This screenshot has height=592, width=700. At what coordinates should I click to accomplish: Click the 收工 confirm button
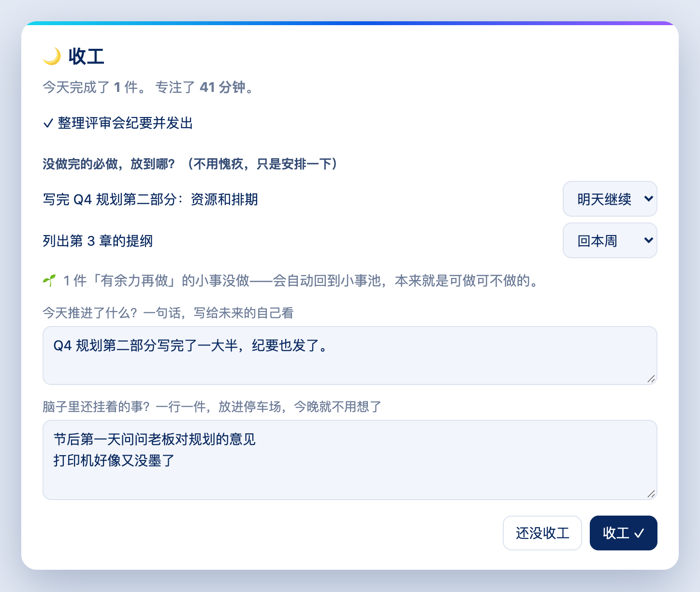click(x=623, y=533)
